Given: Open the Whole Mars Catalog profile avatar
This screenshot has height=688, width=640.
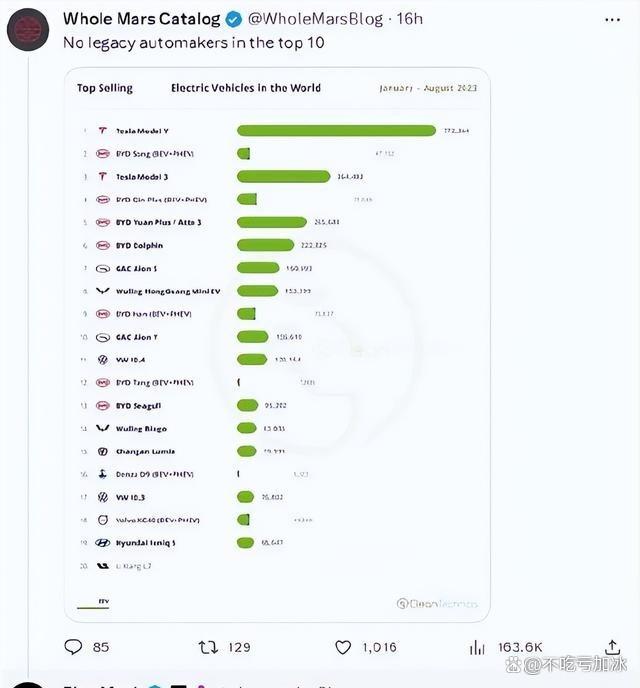Looking at the screenshot, I should (x=28, y=29).
